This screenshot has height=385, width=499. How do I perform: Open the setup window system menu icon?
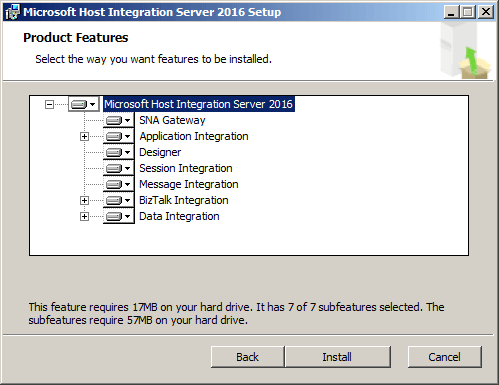tap(12, 12)
